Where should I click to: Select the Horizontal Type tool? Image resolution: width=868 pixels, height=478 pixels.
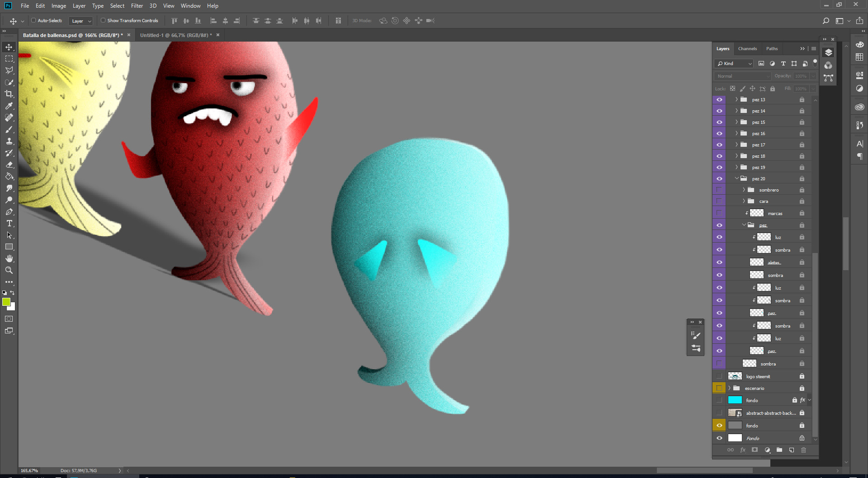[x=9, y=224]
